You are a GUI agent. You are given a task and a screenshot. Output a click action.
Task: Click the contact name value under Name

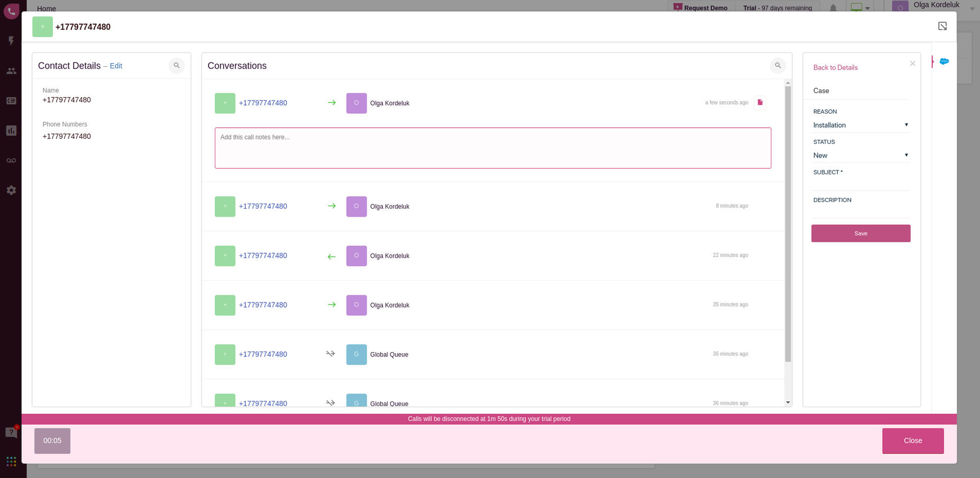pyautogui.click(x=66, y=100)
